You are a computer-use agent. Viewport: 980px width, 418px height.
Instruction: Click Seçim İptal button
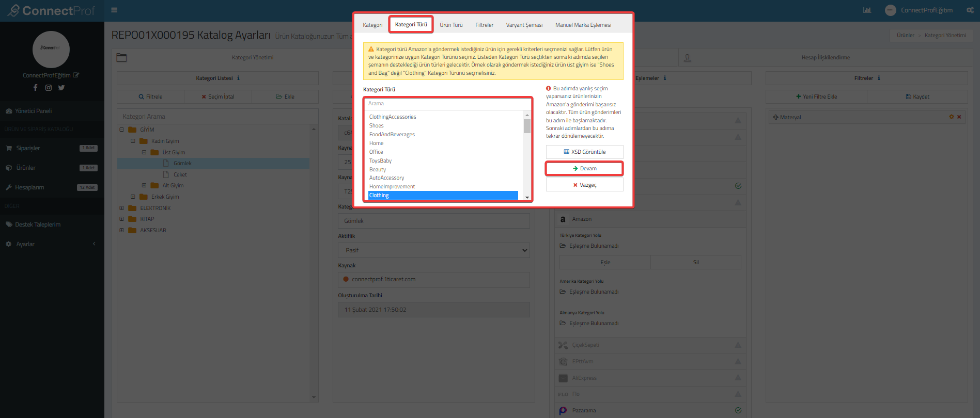coord(217,97)
